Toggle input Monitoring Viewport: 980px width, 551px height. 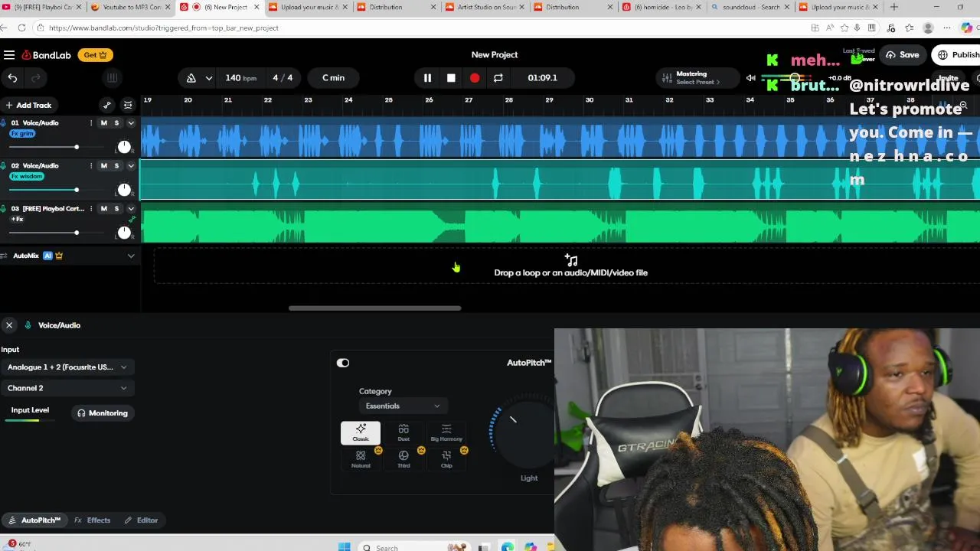pos(102,413)
